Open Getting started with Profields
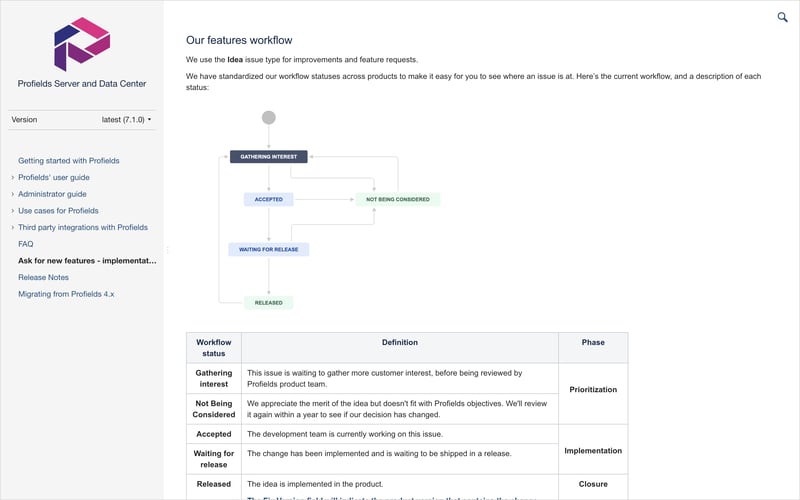 (x=69, y=161)
